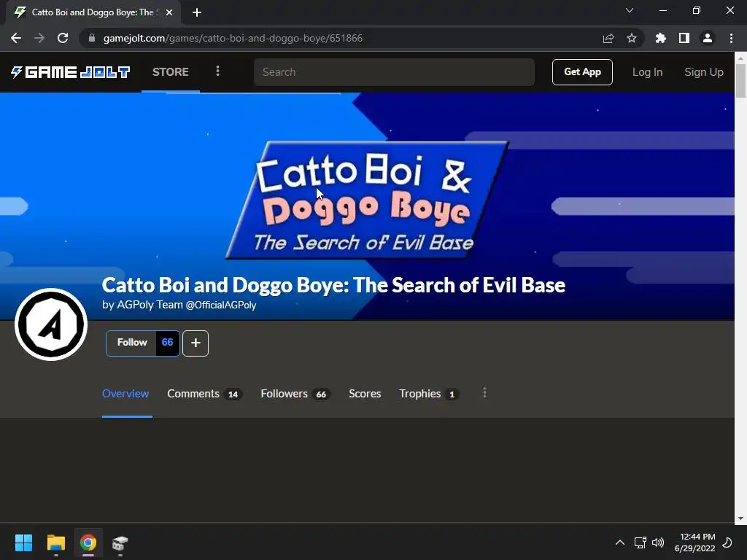Switch to the Followers tab
This screenshot has height=560, width=747.
pyautogui.click(x=295, y=394)
